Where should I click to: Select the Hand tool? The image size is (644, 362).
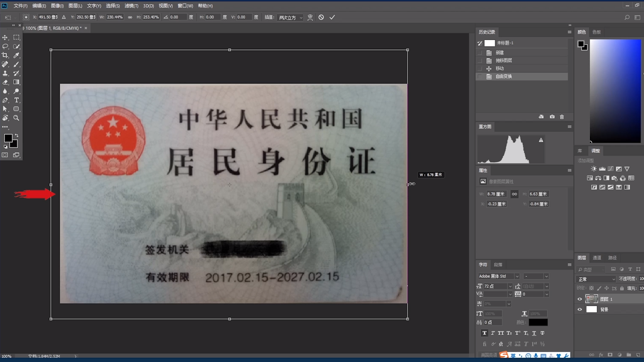(5, 118)
